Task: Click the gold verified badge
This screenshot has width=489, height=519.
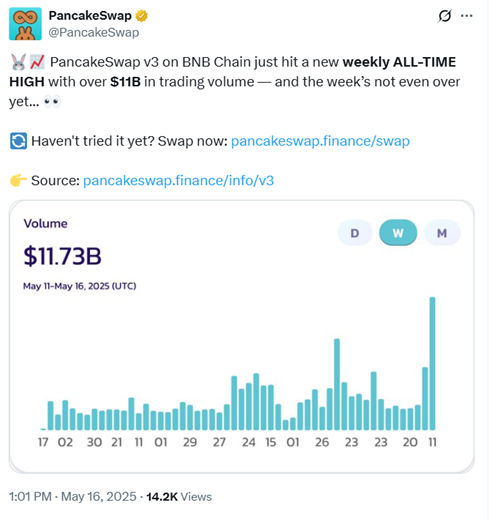Action: 141,16
